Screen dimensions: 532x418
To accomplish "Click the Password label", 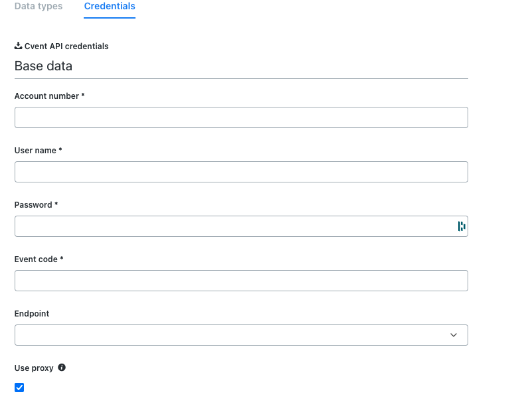I will tap(36, 205).
